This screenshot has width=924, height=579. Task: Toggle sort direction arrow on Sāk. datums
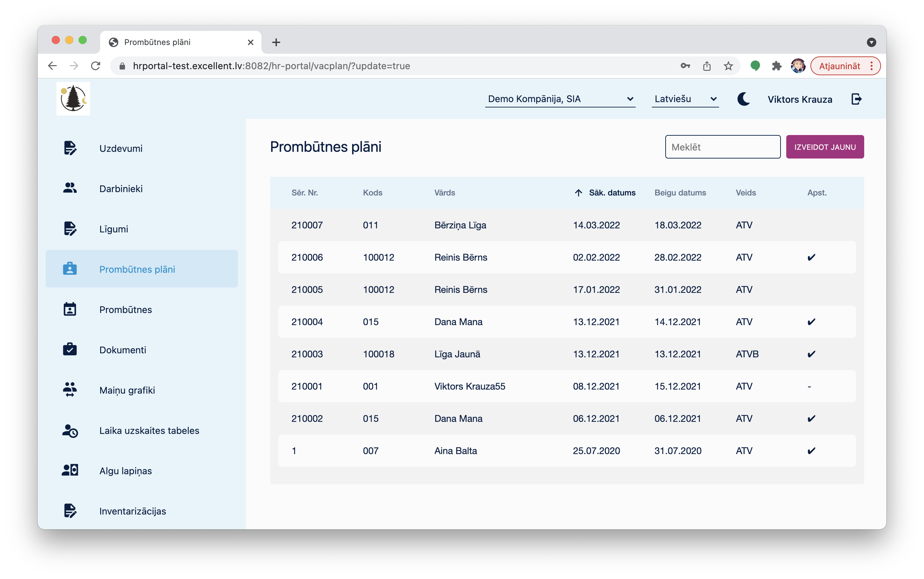click(579, 193)
